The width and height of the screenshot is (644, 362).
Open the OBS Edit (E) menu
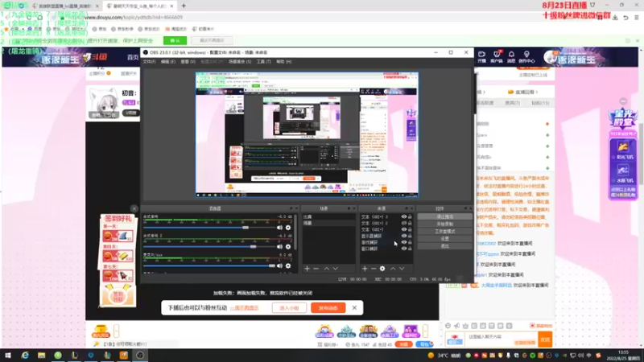point(168,62)
